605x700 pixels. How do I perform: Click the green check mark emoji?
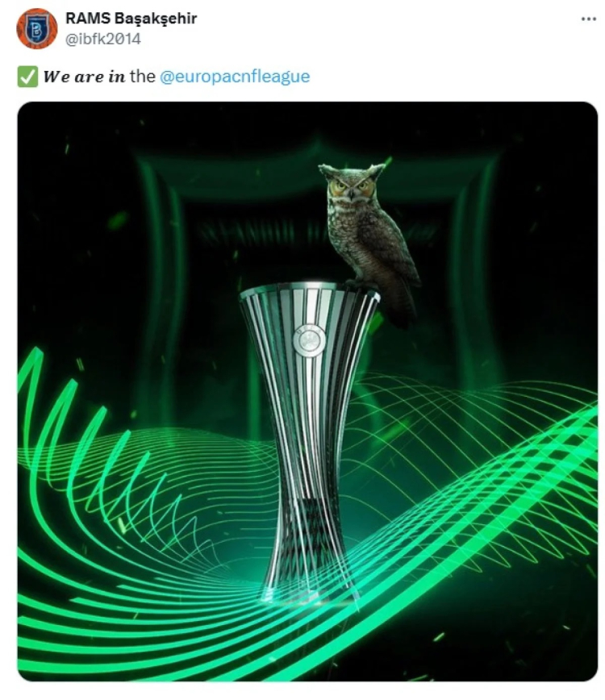coord(27,77)
